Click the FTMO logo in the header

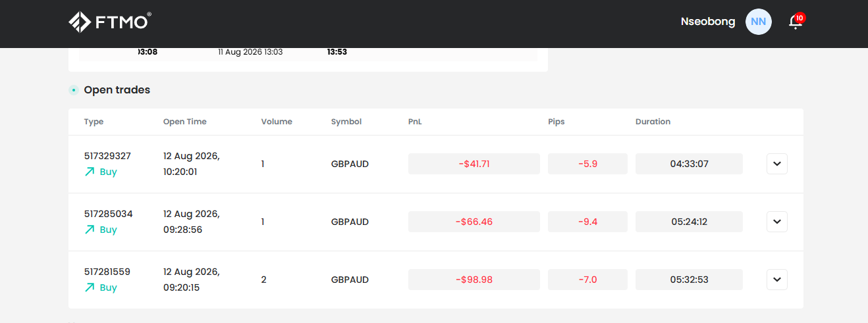(x=110, y=22)
